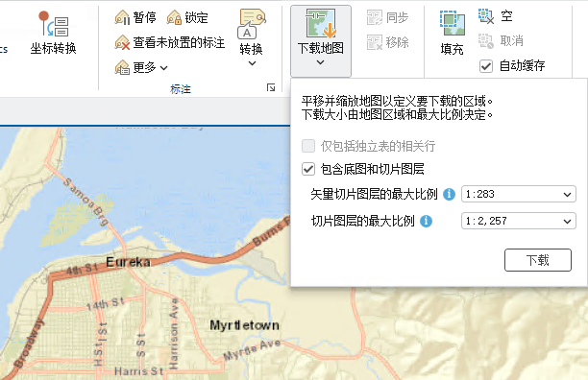This screenshot has height=380, width=588.
Task: Click the 取消 cancel cache icon
Action: 486,40
